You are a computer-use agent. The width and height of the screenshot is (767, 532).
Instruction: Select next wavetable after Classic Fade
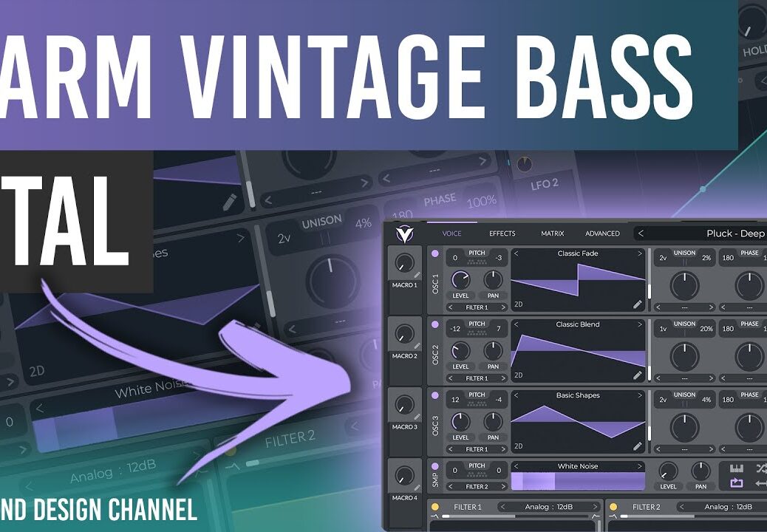(639, 253)
